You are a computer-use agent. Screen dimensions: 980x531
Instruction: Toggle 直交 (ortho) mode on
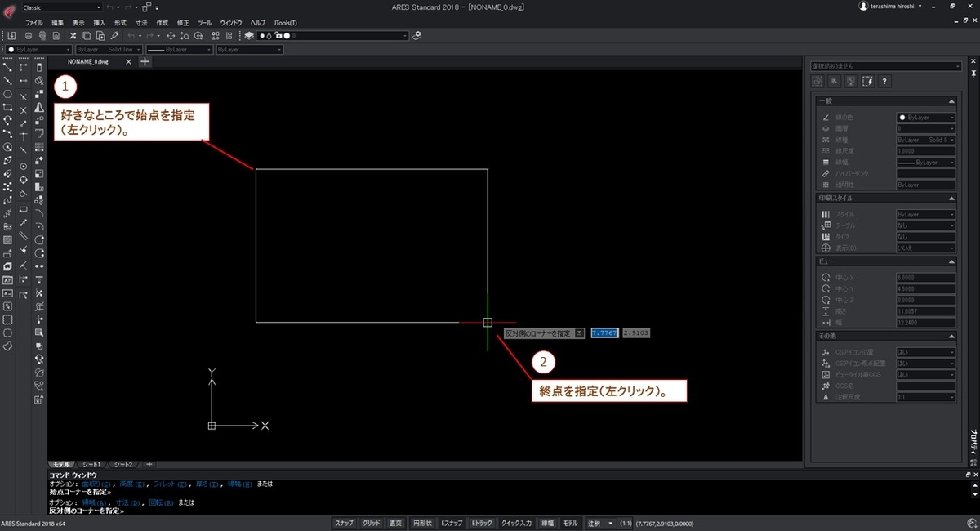click(394, 522)
